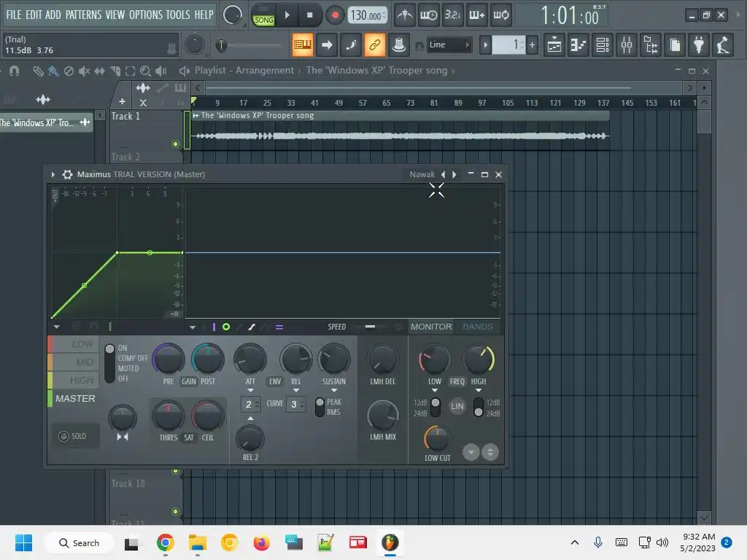The width and height of the screenshot is (747, 560).
Task: Toggle the step editing icon
Action: click(x=351, y=45)
